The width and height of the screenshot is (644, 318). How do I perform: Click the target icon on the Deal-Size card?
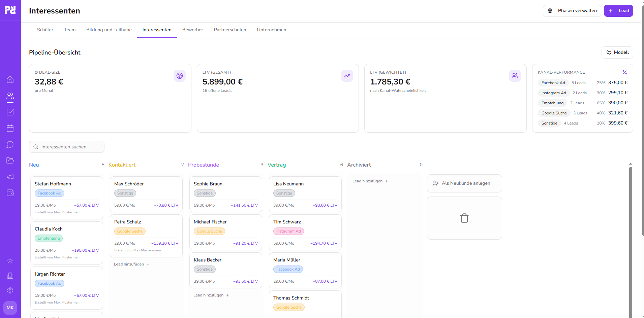[180, 76]
